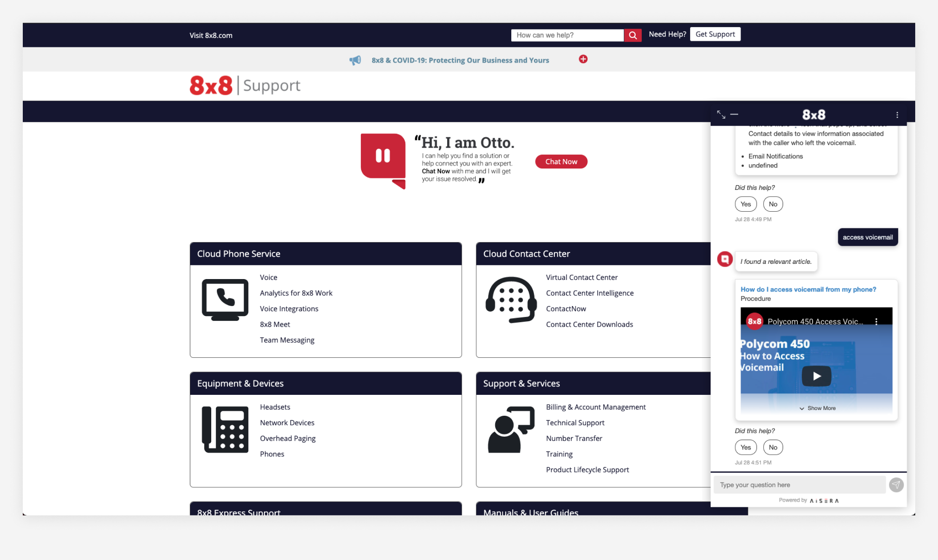Answer Yes to the 4:49 PM 'Did this help?'
The image size is (938, 560).
[x=746, y=204]
